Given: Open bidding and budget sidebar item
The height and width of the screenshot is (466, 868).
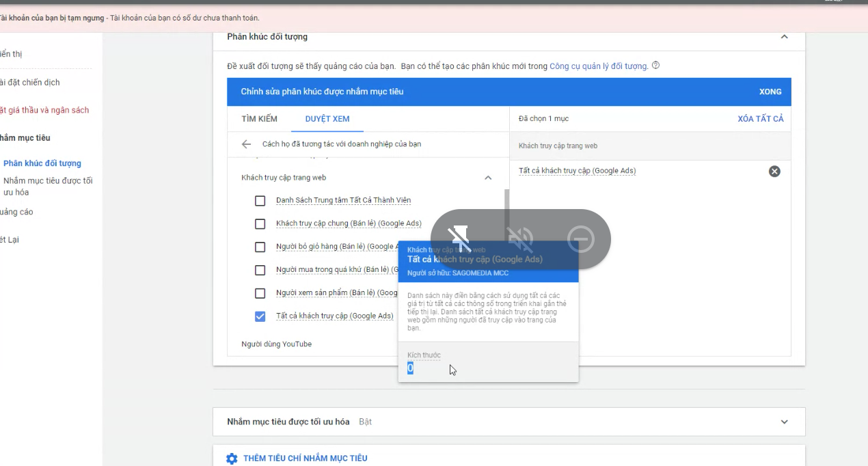Looking at the screenshot, I should [44, 111].
